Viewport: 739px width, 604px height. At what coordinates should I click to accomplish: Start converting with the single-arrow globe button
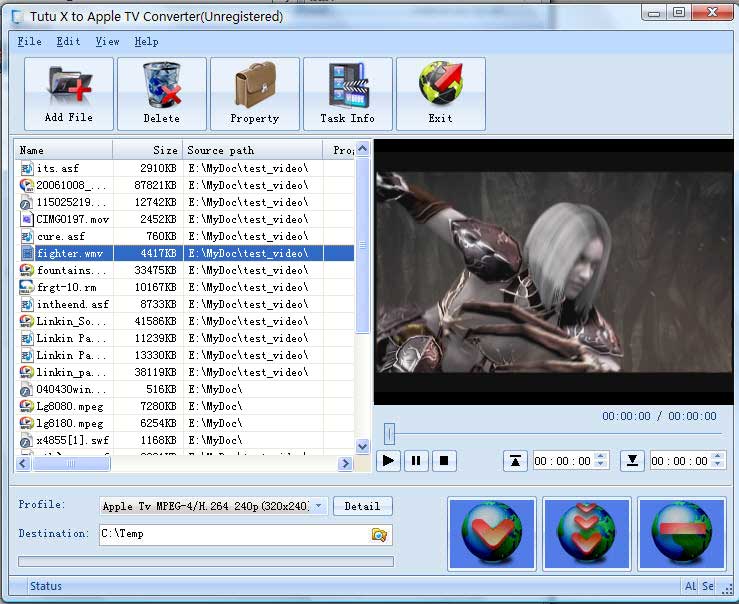click(x=492, y=534)
